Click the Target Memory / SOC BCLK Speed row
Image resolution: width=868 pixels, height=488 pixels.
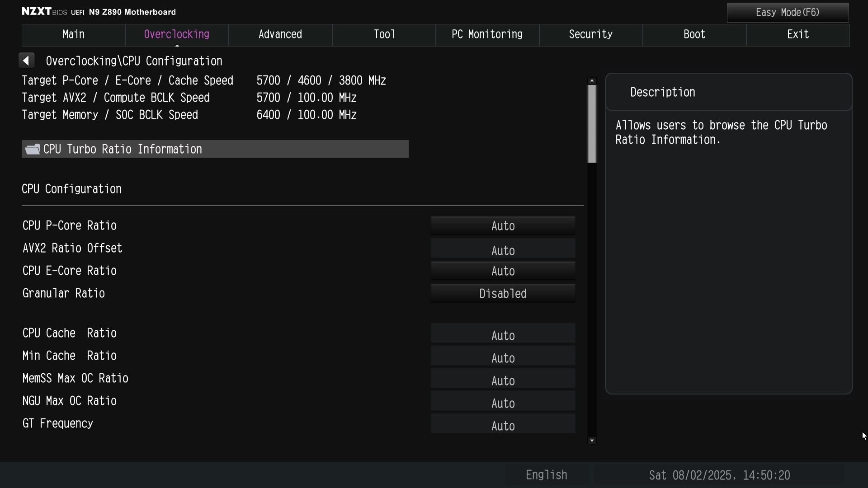[189, 115]
